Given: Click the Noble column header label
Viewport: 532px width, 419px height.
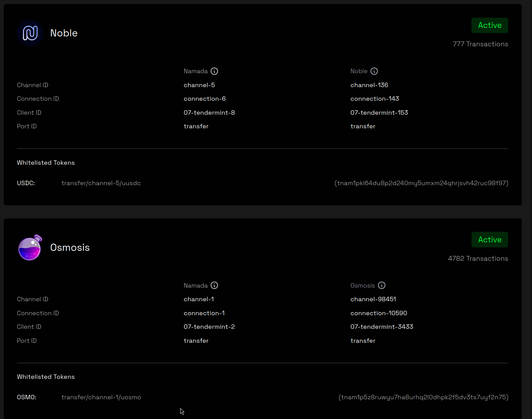Looking at the screenshot, I should [x=359, y=71].
